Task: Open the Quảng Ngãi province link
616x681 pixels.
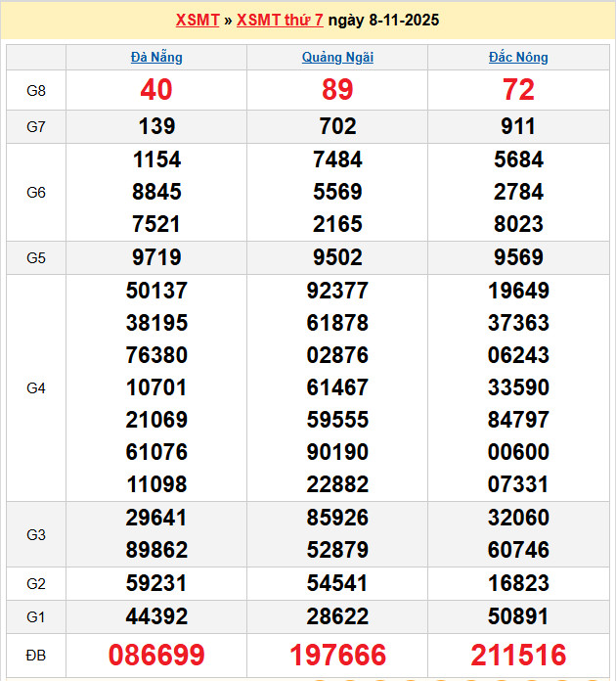Action: pos(337,57)
